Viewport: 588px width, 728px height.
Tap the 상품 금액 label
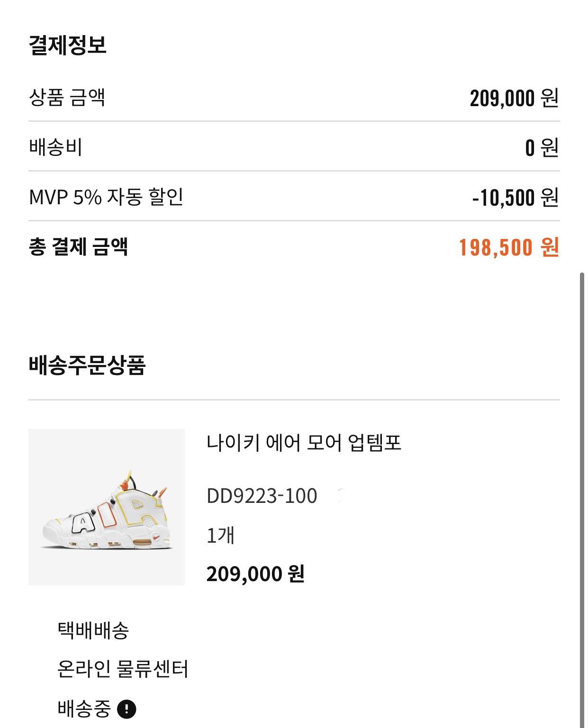click(67, 97)
